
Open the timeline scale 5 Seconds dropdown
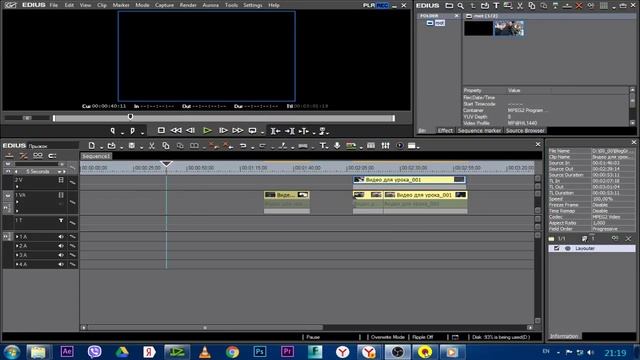pos(60,172)
